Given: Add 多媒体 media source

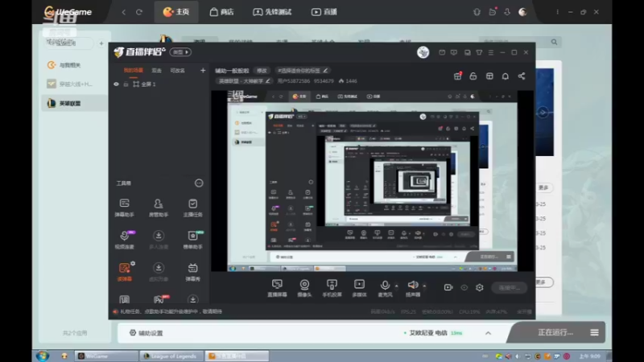Looking at the screenshot, I should tap(359, 288).
